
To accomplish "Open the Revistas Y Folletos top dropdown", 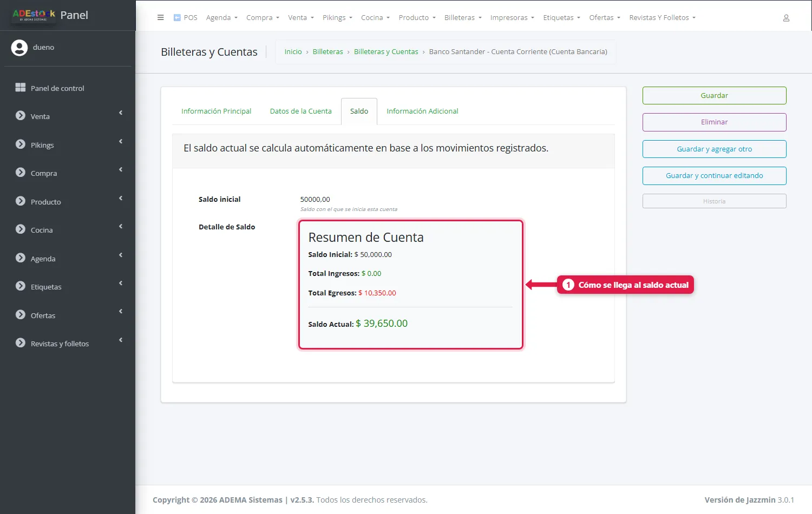I will pyautogui.click(x=662, y=18).
